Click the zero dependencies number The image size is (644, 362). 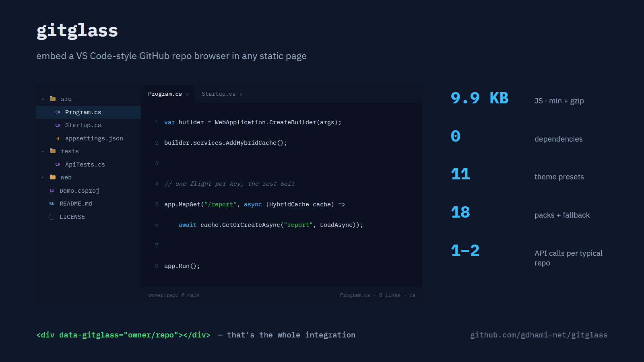[x=456, y=136]
